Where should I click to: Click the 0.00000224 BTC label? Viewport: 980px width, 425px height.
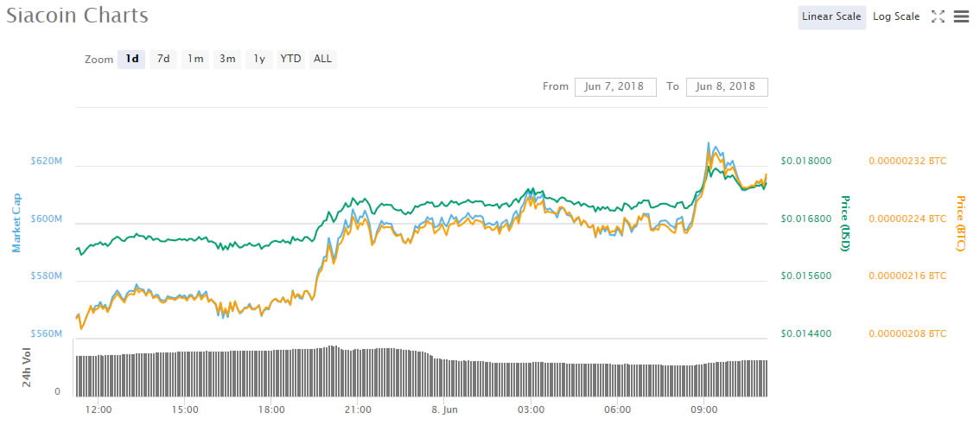coord(907,219)
